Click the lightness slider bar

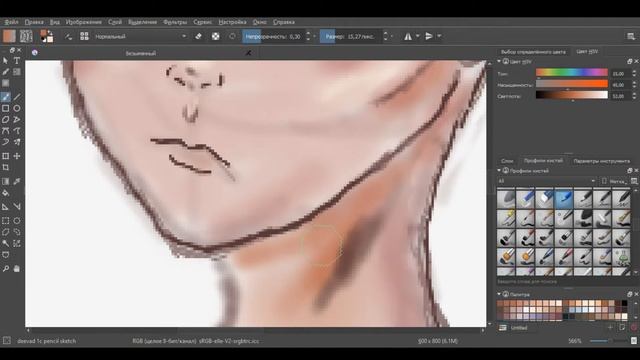tap(571, 95)
